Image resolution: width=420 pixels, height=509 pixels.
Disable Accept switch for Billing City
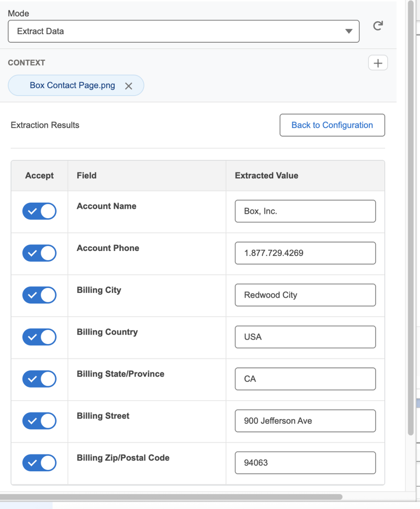point(39,295)
